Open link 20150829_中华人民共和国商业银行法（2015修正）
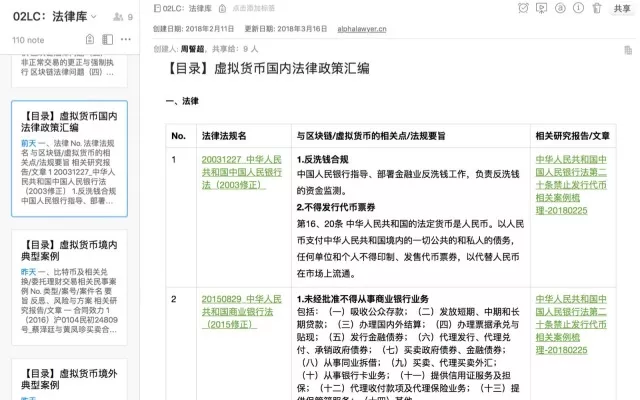The height and width of the screenshot is (400, 640). (242, 312)
